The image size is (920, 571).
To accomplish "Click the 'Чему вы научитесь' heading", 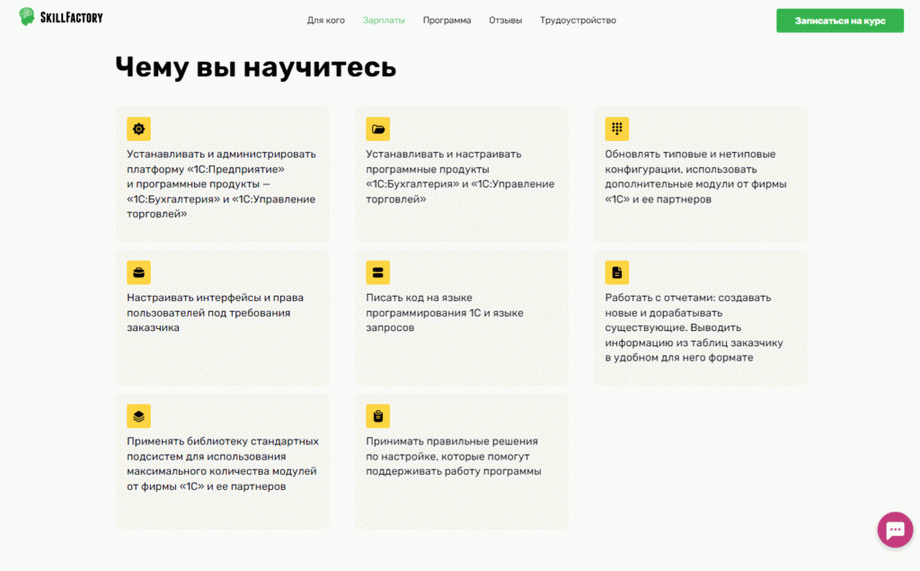I will 256,67.
